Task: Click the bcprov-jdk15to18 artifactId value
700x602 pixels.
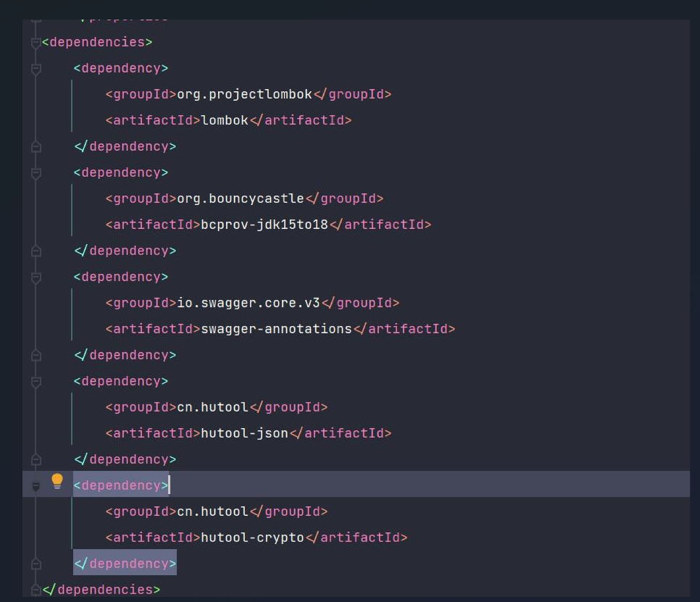Action: click(x=264, y=225)
